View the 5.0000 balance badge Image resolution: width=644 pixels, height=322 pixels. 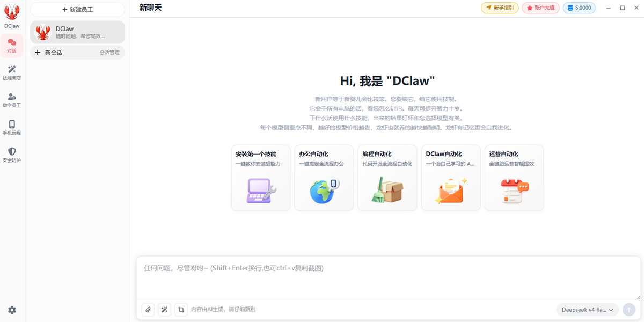579,8
